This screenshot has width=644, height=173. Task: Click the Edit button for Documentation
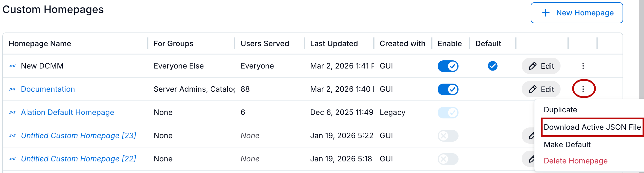541,89
